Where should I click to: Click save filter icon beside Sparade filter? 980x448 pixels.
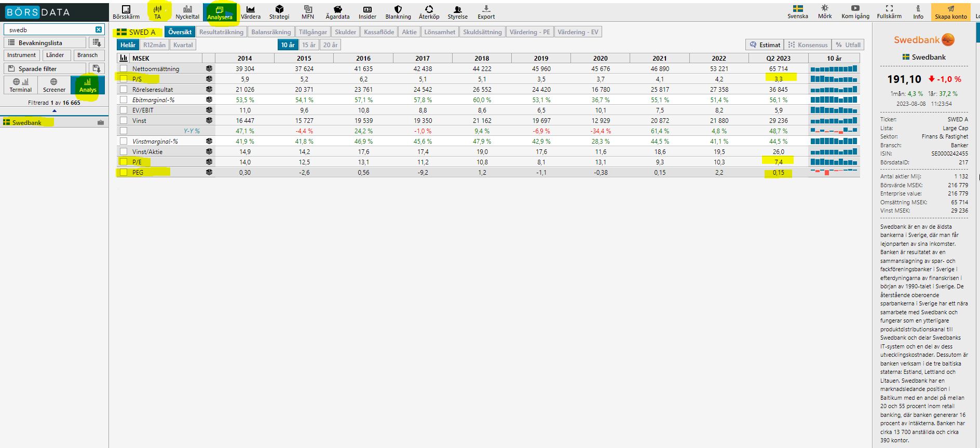point(97,68)
